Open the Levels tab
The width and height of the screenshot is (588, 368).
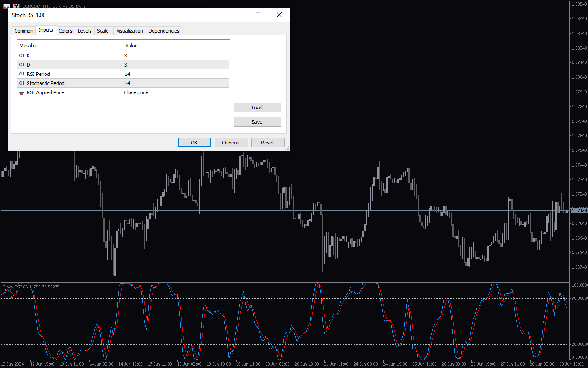pos(85,31)
